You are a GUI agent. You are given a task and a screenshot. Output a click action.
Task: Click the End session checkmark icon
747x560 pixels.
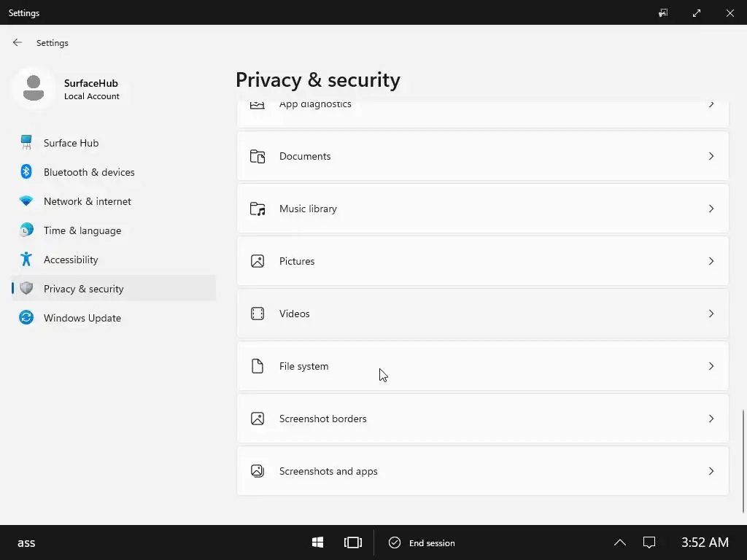(x=395, y=542)
